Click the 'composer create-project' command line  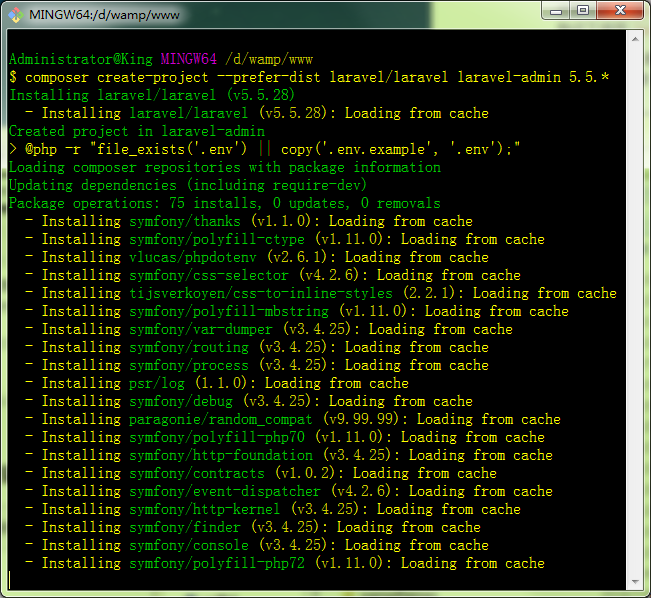[309, 77]
